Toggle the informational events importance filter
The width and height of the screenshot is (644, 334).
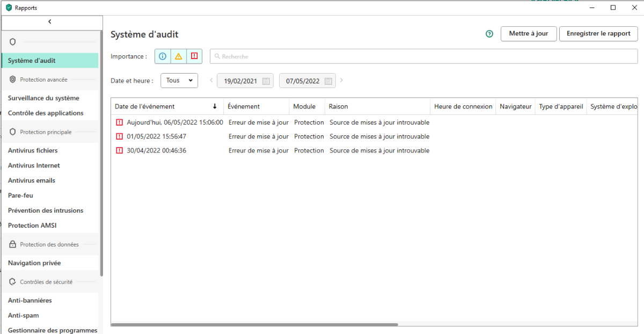[x=163, y=56]
